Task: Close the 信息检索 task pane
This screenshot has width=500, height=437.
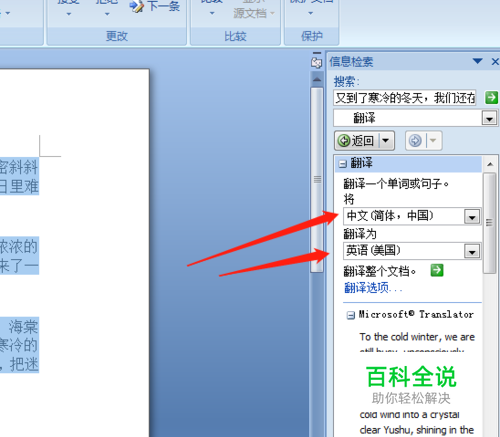Action: coord(495,61)
